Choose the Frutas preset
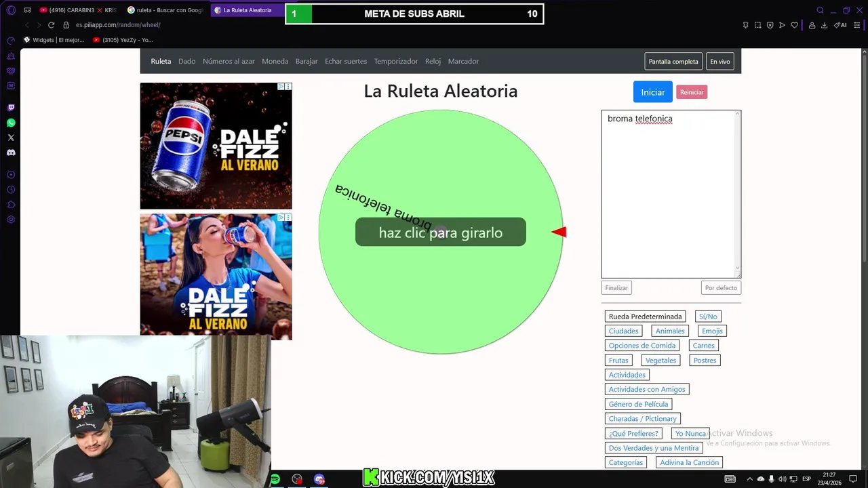The image size is (868, 488). [618, 361]
